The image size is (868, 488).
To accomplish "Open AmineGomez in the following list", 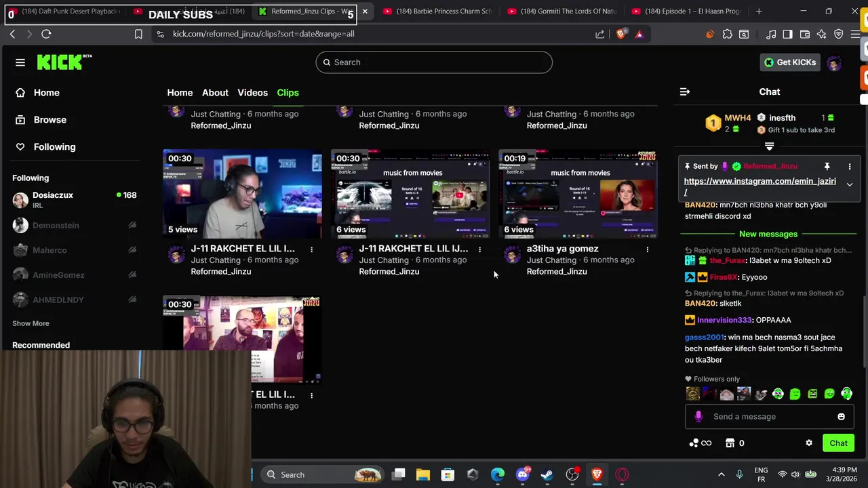I will [x=75, y=275].
